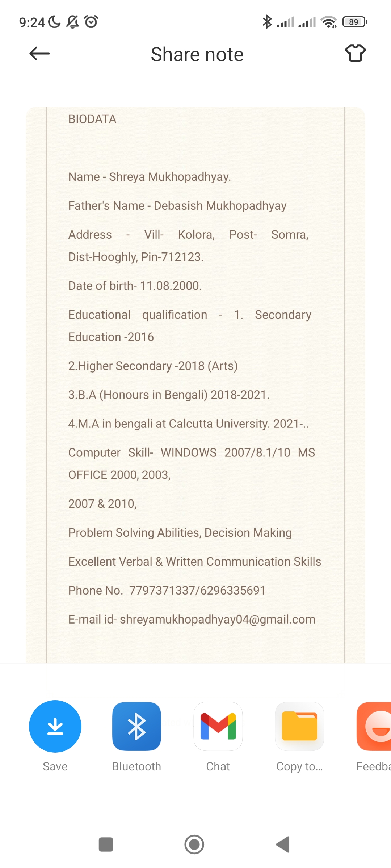
Task: Tap the phone number line in preview
Action: point(167,590)
